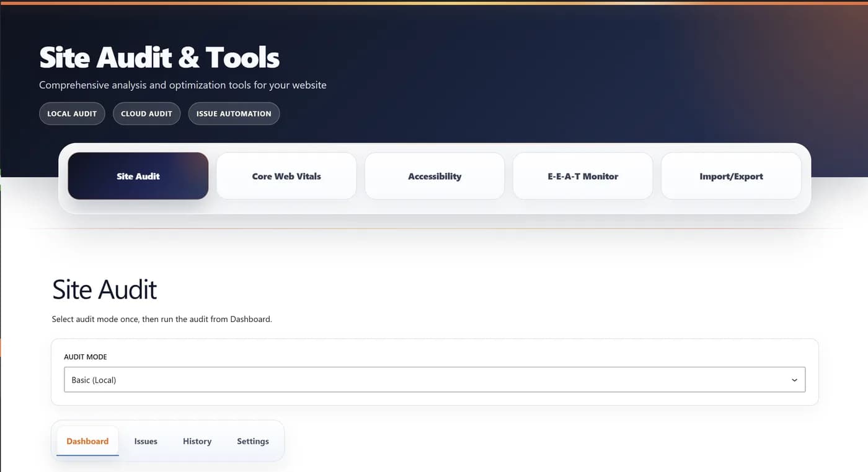Image resolution: width=868 pixels, height=472 pixels.
Task: Click the large Site Audit section heading
Action: [105, 289]
